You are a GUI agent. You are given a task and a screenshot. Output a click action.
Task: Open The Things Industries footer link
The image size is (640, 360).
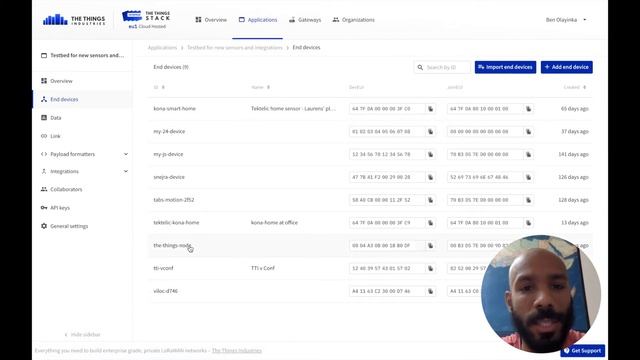click(237, 351)
